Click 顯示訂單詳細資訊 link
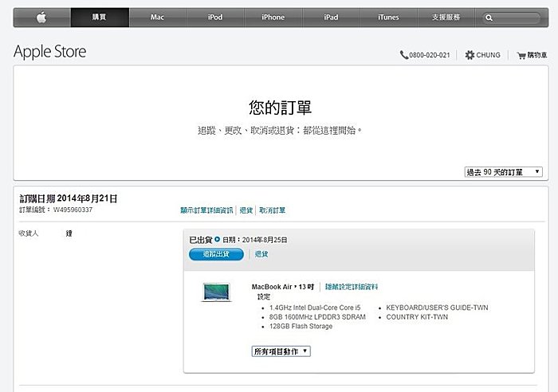 (206, 210)
